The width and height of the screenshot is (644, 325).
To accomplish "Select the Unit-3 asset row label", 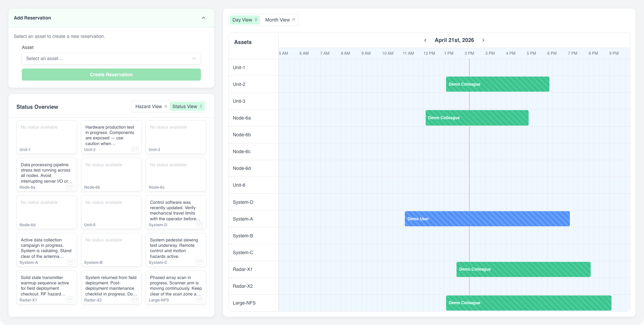I will [x=239, y=101].
